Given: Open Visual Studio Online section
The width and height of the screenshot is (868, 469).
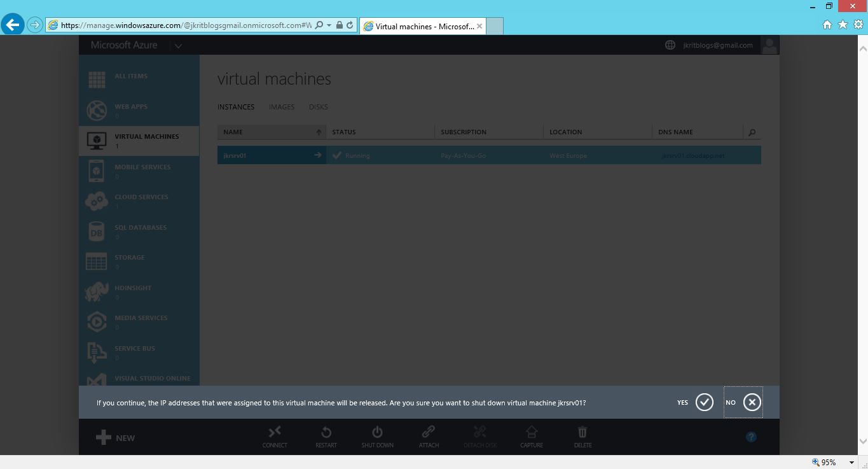Looking at the screenshot, I should 139,379.
